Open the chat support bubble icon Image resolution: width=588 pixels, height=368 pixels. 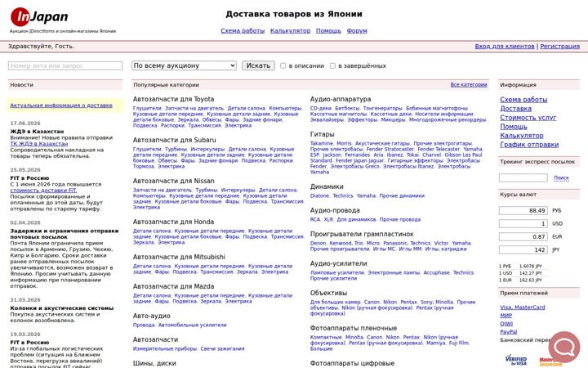point(564,347)
